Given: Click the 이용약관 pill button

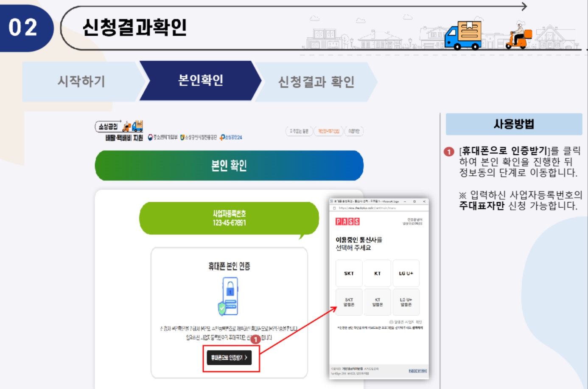Looking at the screenshot, I should pos(354,131).
